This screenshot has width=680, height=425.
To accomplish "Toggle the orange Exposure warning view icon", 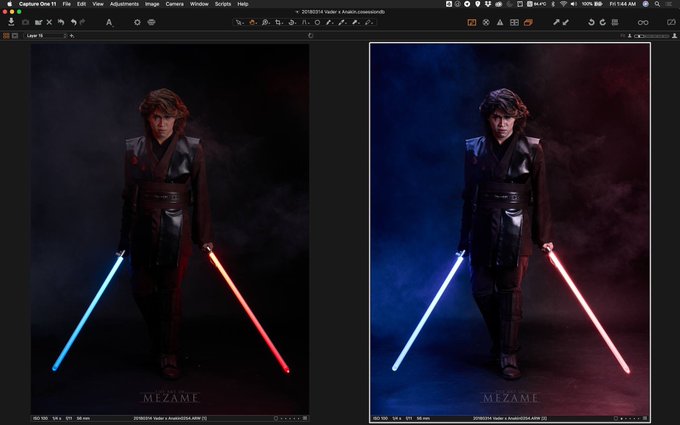I will tap(472, 22).
